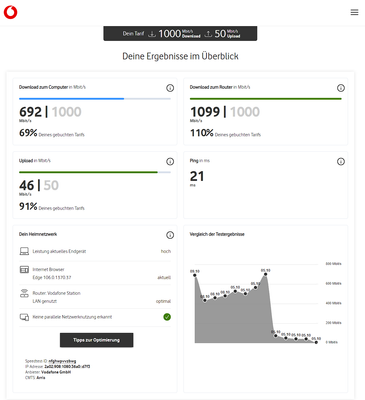This screenshot has height=400, width=365.
Task: Show info for the Upload card
Action: coord(170,162)
